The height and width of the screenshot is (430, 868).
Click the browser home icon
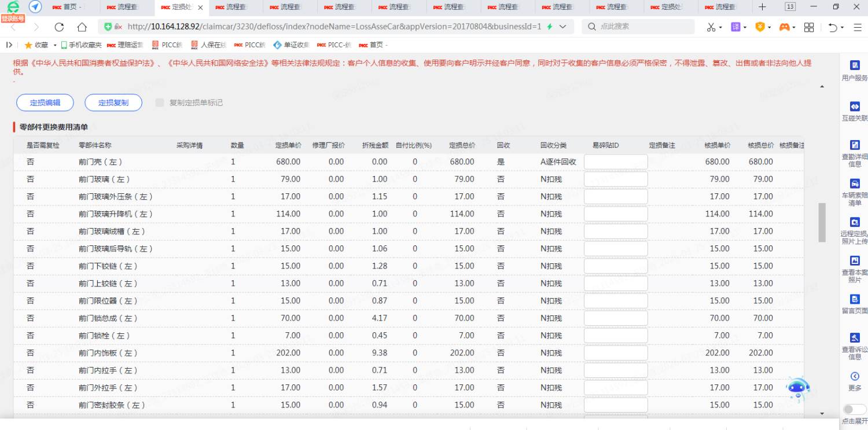tap(82, 27)
